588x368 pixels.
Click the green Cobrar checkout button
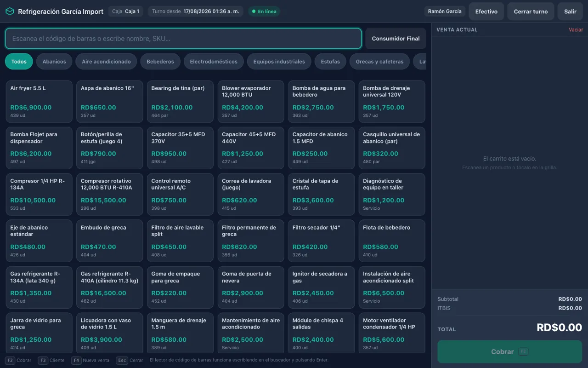pyautogui.click(x=509, y=352)
